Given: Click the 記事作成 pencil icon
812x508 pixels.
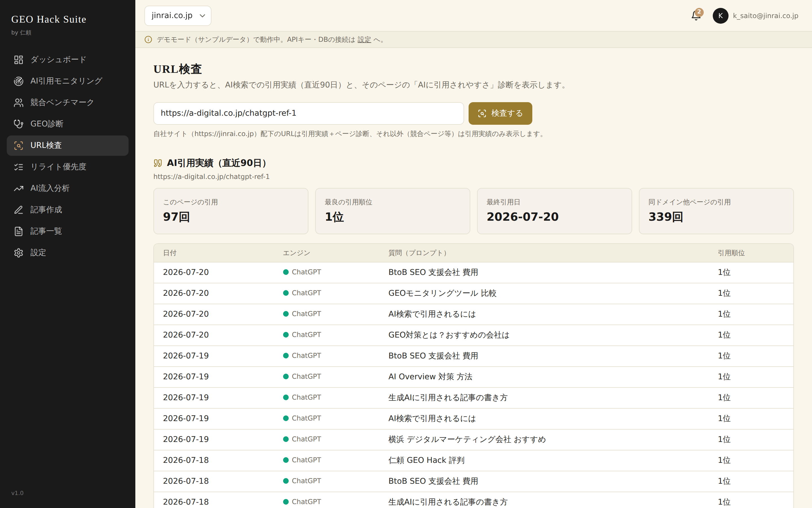Looking at the screenshot, I should 18,210.
